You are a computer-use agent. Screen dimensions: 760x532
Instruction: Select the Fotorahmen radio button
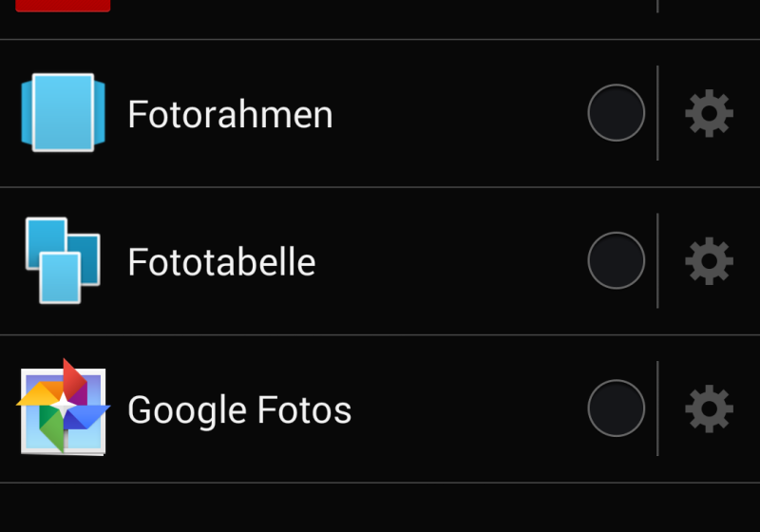616,113
